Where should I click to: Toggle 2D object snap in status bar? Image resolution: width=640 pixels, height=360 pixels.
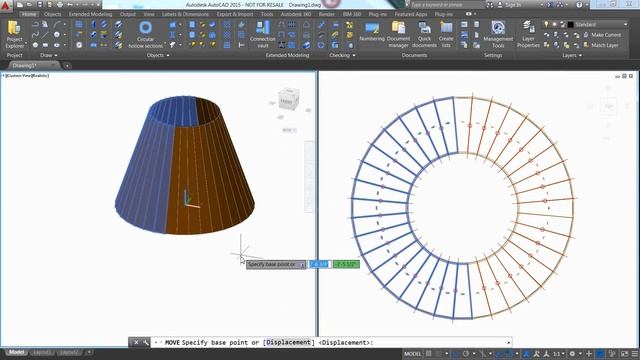click(509, 353)
